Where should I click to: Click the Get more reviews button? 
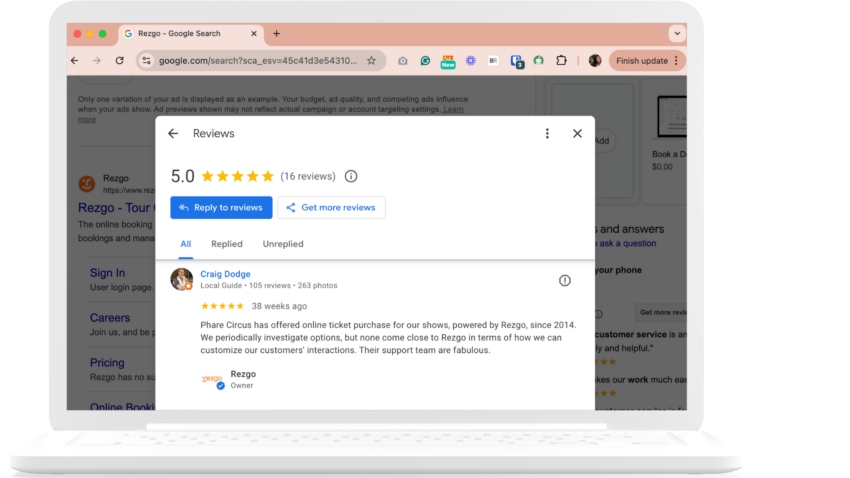tap(331, 208)
